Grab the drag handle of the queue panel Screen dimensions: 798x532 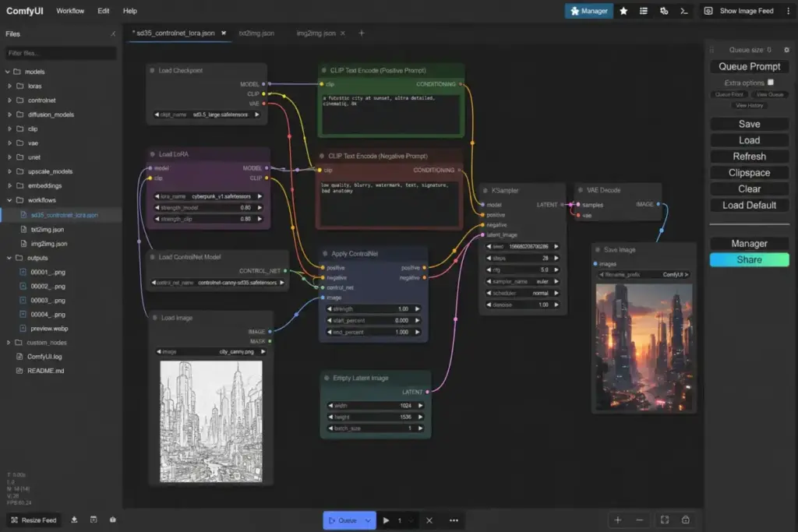[712, 50]
